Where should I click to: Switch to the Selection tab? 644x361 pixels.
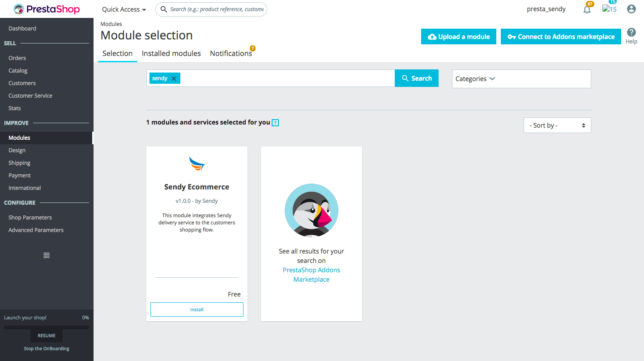click(x=117, y=53)
